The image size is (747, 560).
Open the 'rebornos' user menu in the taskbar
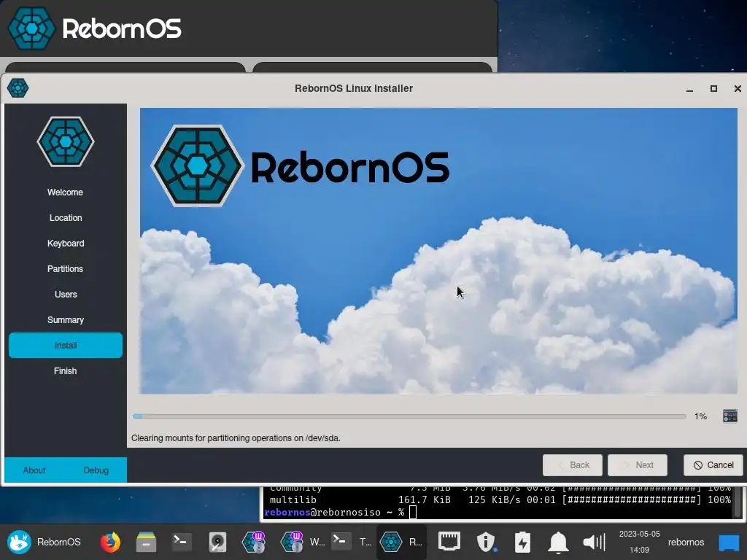[686, 542]
